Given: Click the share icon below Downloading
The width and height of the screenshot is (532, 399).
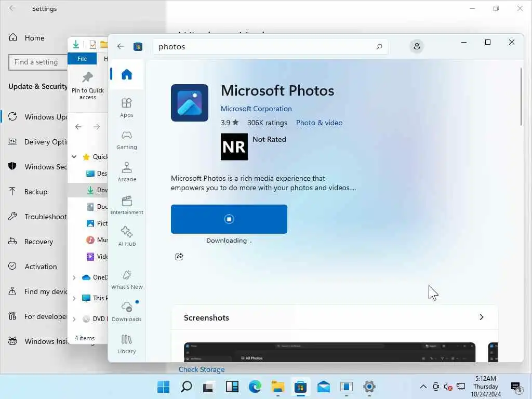Looking at the screenshot, I should coord(179,257).
